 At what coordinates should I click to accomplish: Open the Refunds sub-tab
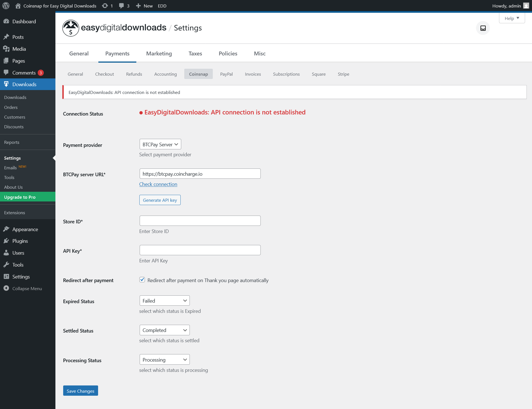pos(134,74)
